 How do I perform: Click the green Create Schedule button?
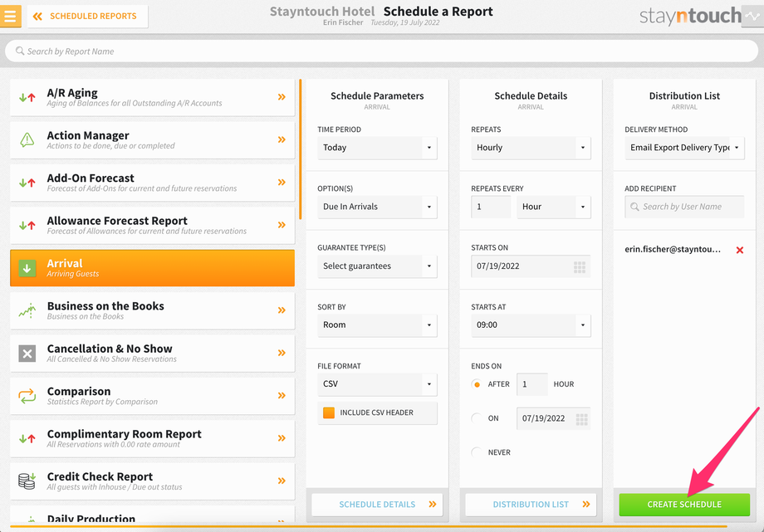point(684,505)
